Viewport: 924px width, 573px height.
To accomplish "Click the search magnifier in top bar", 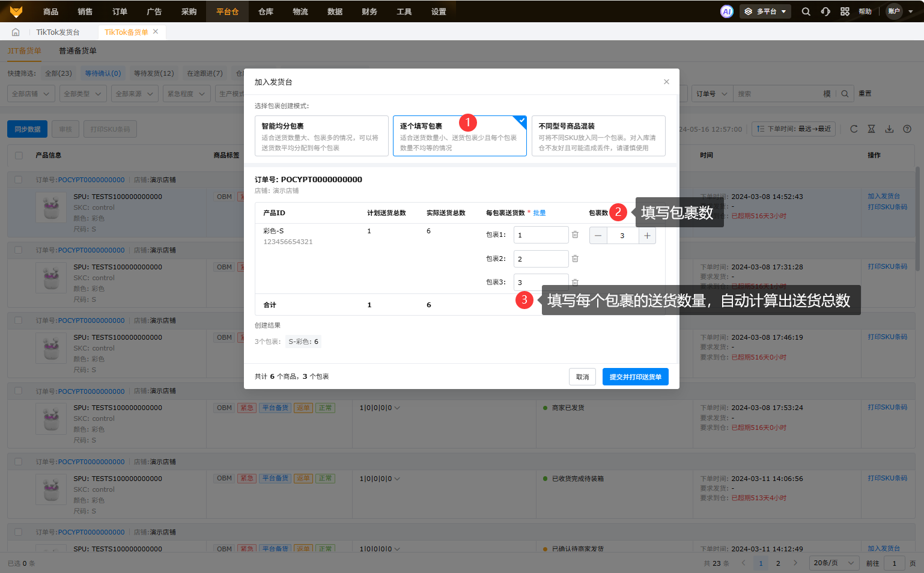I will tap(806, 11).
